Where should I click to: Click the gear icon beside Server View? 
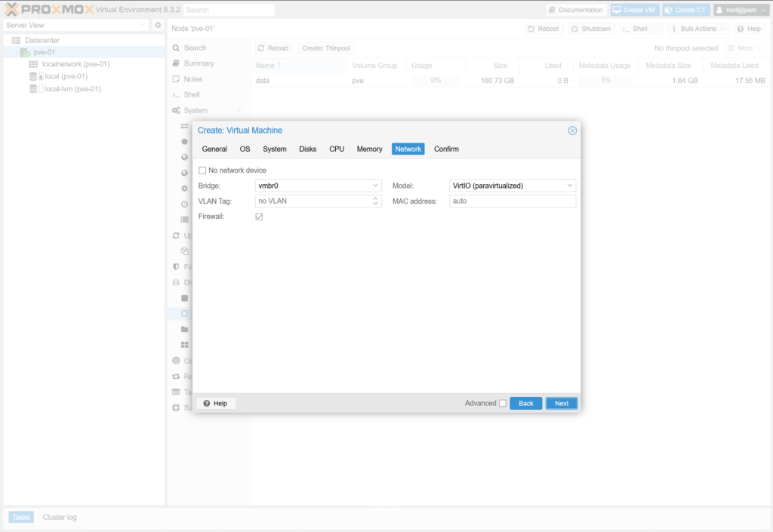(158, 25)
